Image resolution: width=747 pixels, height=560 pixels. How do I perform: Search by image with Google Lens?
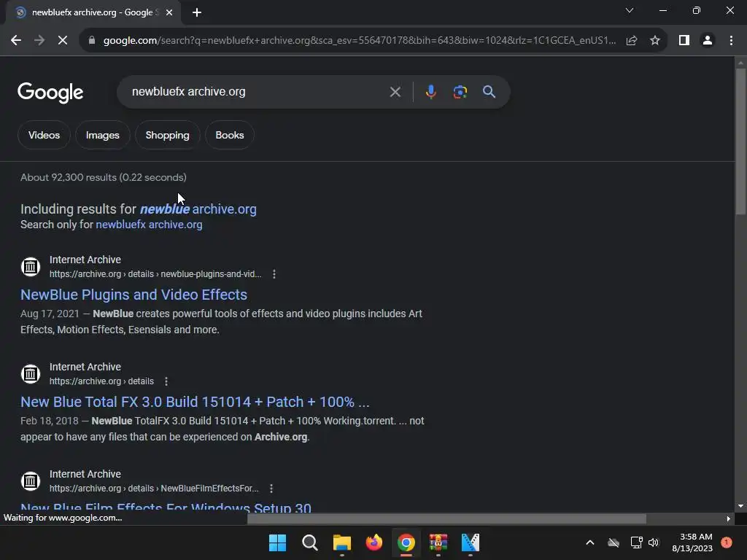[460, 92]
